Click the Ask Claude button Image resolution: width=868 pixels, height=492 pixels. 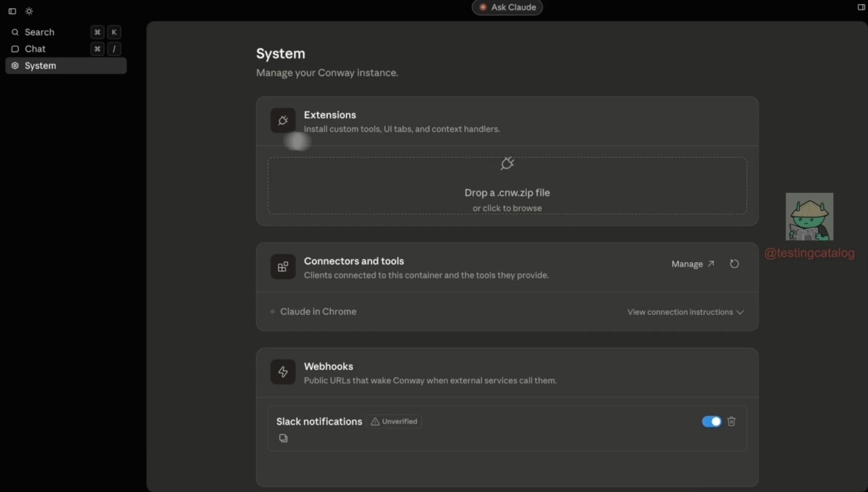[x=506, y=7]
